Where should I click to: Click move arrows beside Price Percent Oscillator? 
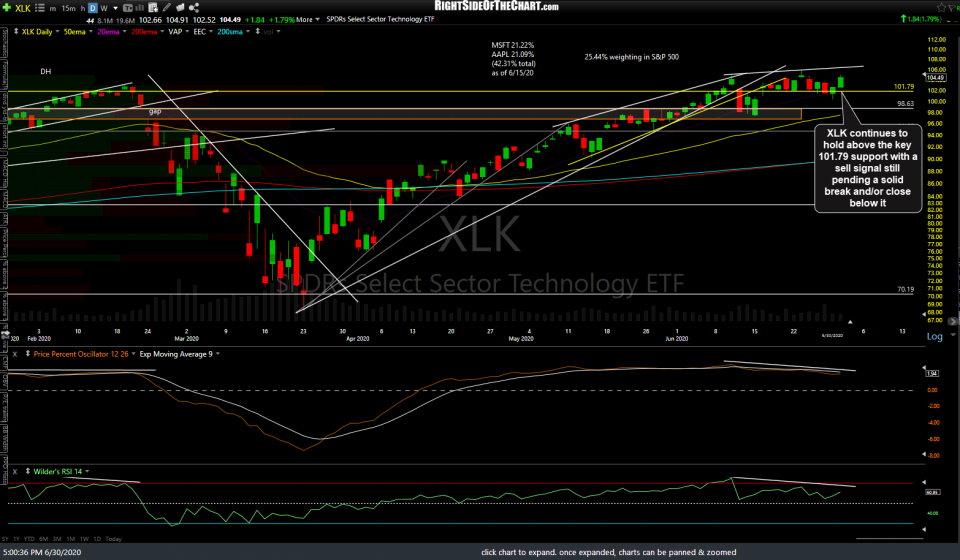tap(28, 354)
